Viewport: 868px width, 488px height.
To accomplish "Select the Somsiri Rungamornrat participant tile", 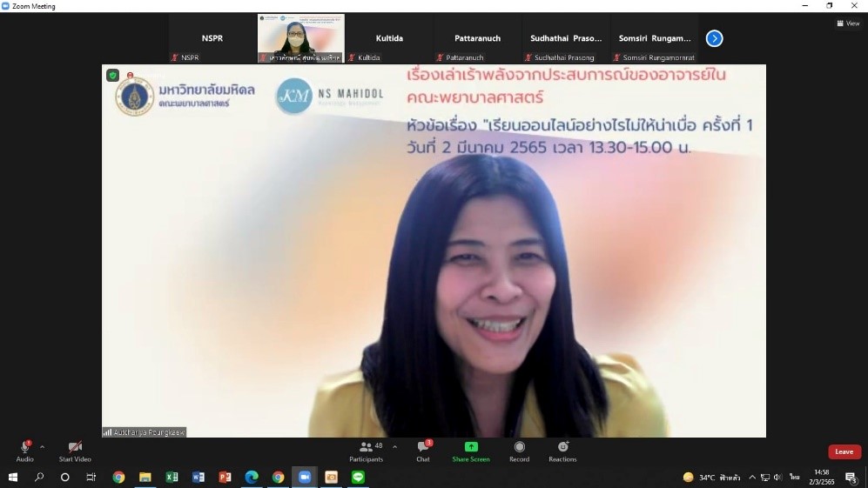I will pos(655,38).
